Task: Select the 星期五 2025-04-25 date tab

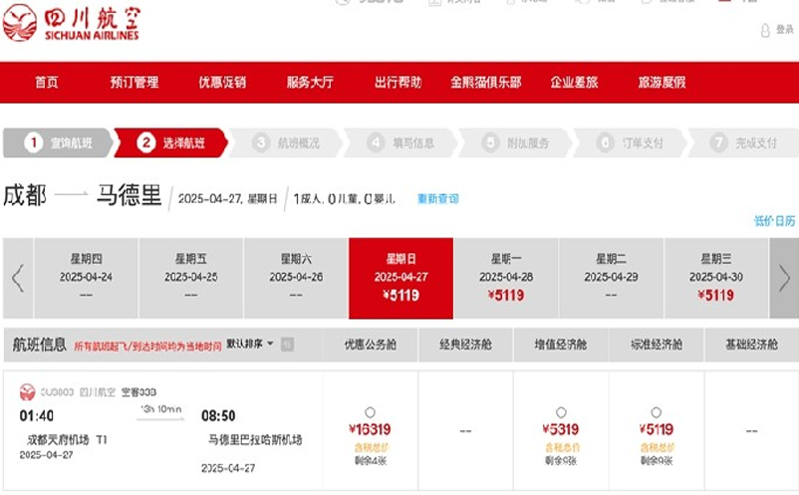Action: point(191,278)
